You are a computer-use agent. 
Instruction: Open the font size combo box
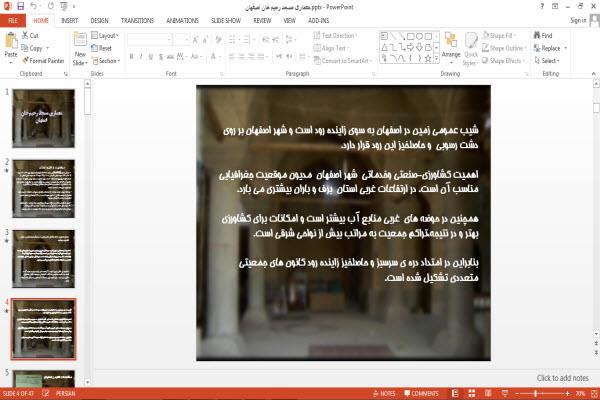(x=181, y=39)
